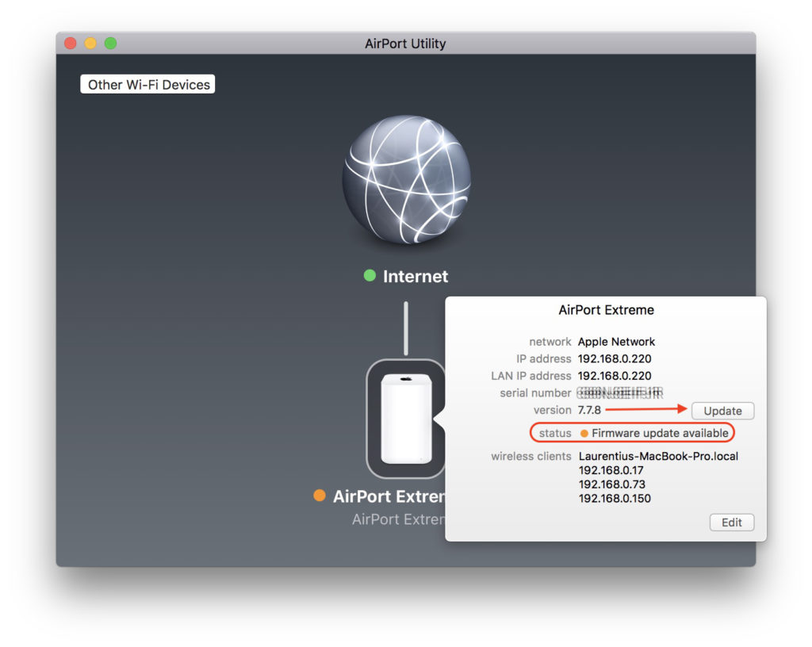Select the Laurentius-MacBook-Pro.local wireless client
The height and width of the screenshot is (647, 812).
658,456
